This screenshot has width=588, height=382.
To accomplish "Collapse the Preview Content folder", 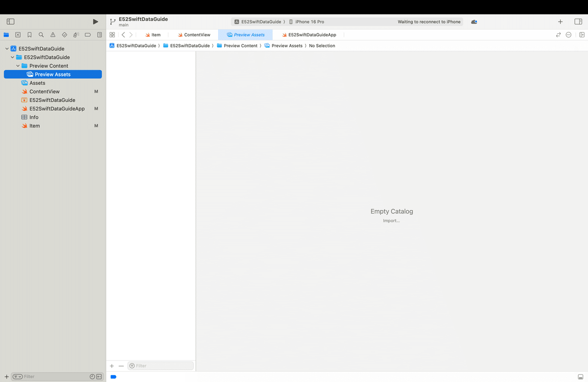I will click(18, 66).
